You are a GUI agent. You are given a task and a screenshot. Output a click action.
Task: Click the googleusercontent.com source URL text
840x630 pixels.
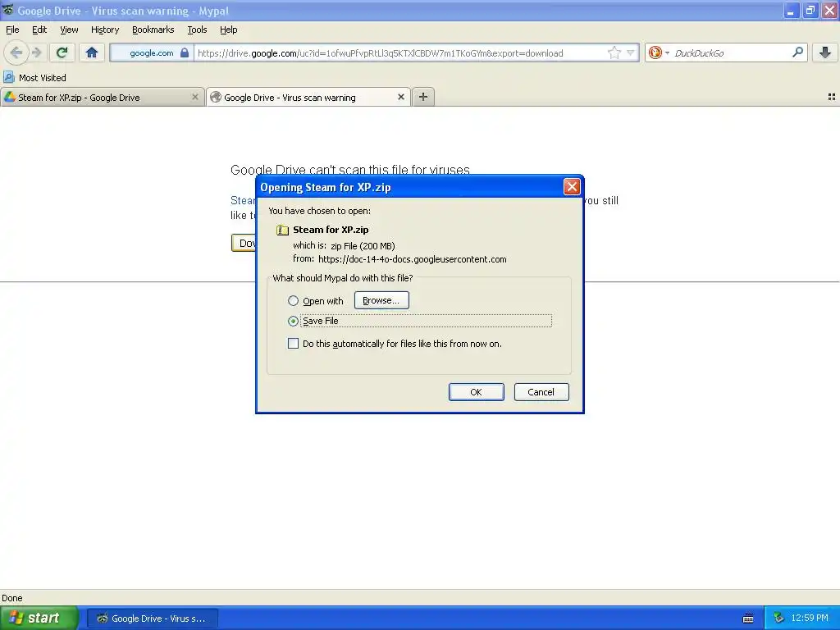[x=412, y=259]
